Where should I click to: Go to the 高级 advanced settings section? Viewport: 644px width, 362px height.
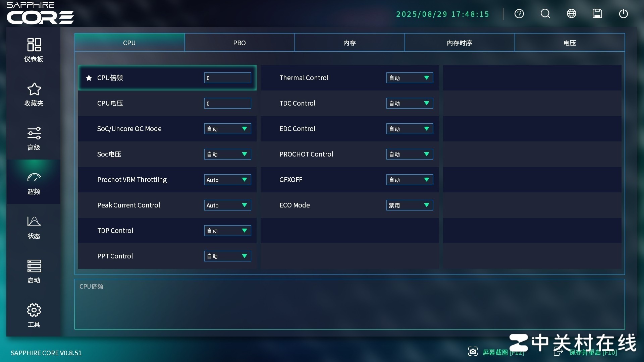point(34,138)
